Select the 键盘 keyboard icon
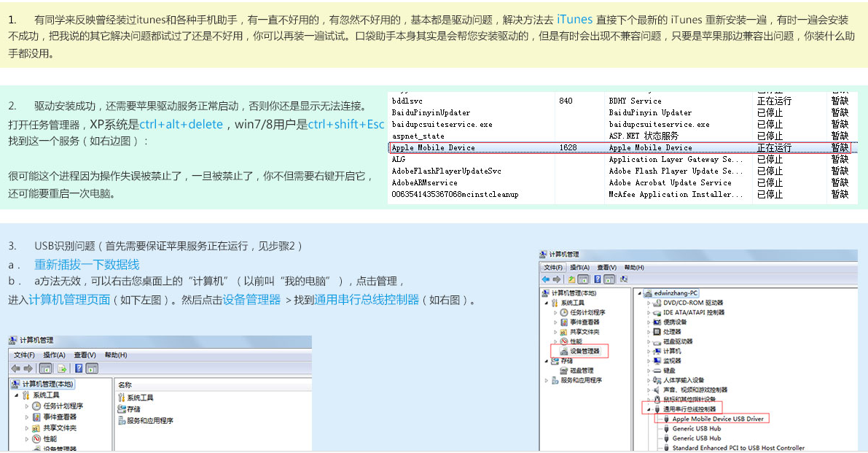This screenshot has height=453, width=868. click(x=657, y=371)
